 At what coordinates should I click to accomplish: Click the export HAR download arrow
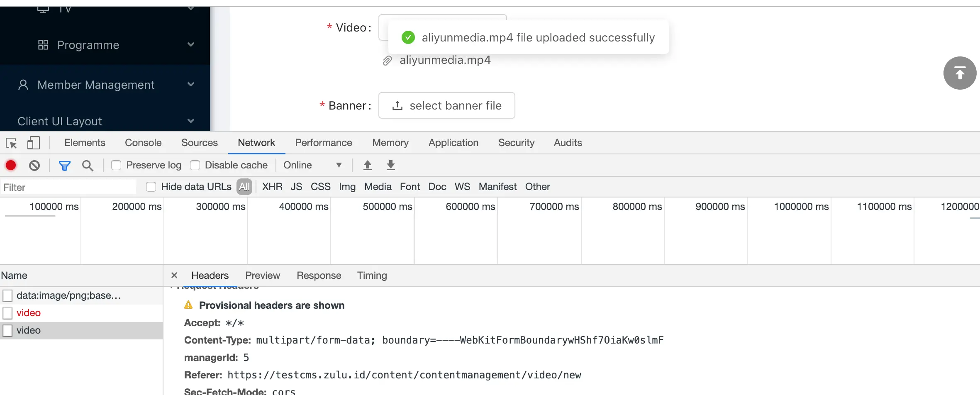click(x=391, y=165)
